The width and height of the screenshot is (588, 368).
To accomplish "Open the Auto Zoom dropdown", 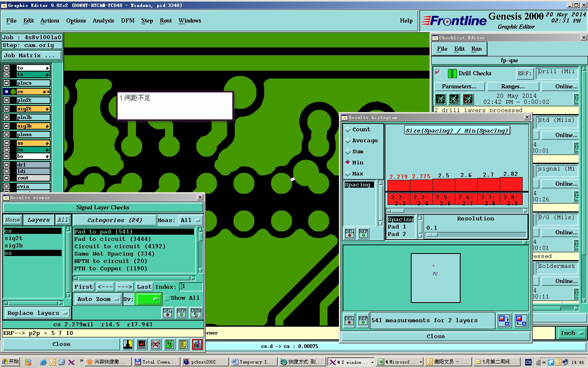I will pos(98,299).
